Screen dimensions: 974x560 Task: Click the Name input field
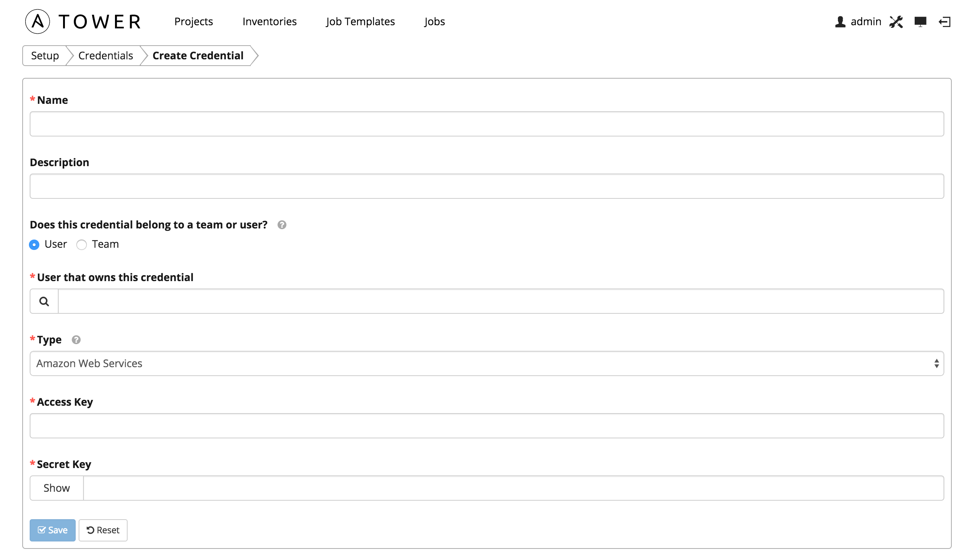click(x=487, y=124)
